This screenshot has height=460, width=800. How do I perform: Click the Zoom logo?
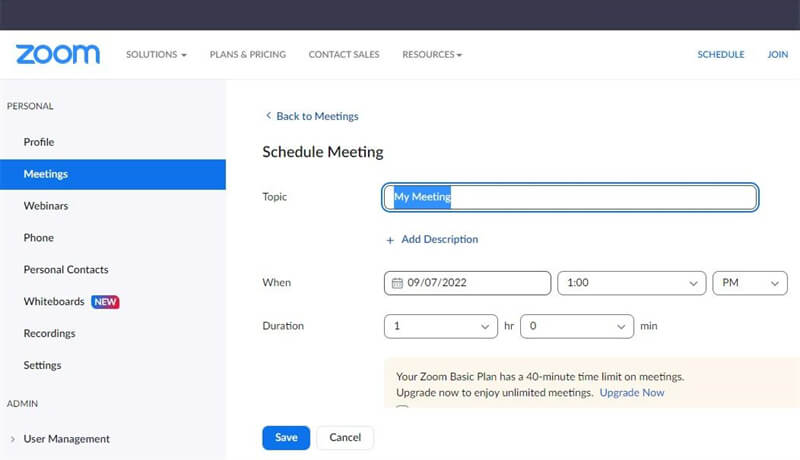point(58,54)
